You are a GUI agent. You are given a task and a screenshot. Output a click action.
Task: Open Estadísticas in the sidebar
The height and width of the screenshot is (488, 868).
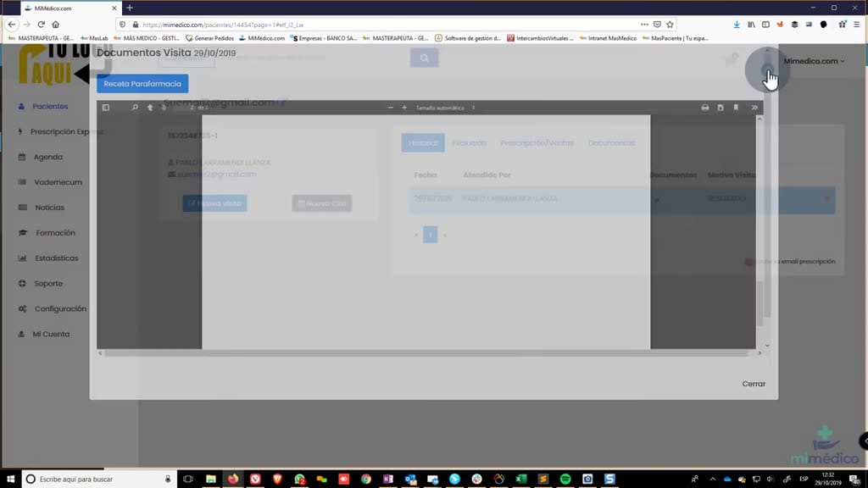click(x=57, y=258)
